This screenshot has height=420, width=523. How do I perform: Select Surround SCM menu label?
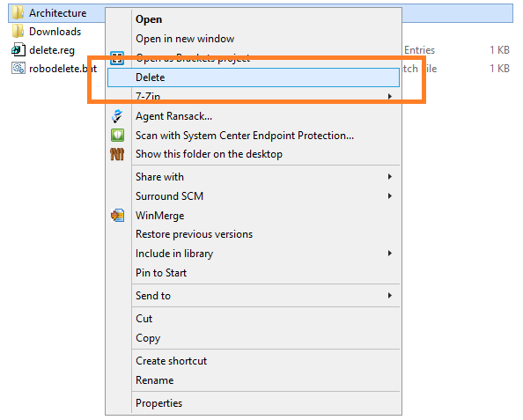pyautogui.click(x=169, y=196)
